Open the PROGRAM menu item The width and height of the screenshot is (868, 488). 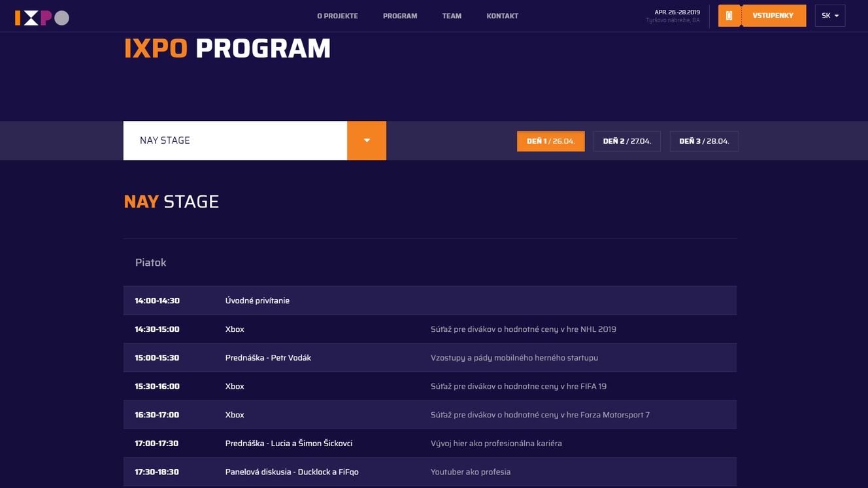[x=400, y=16]
